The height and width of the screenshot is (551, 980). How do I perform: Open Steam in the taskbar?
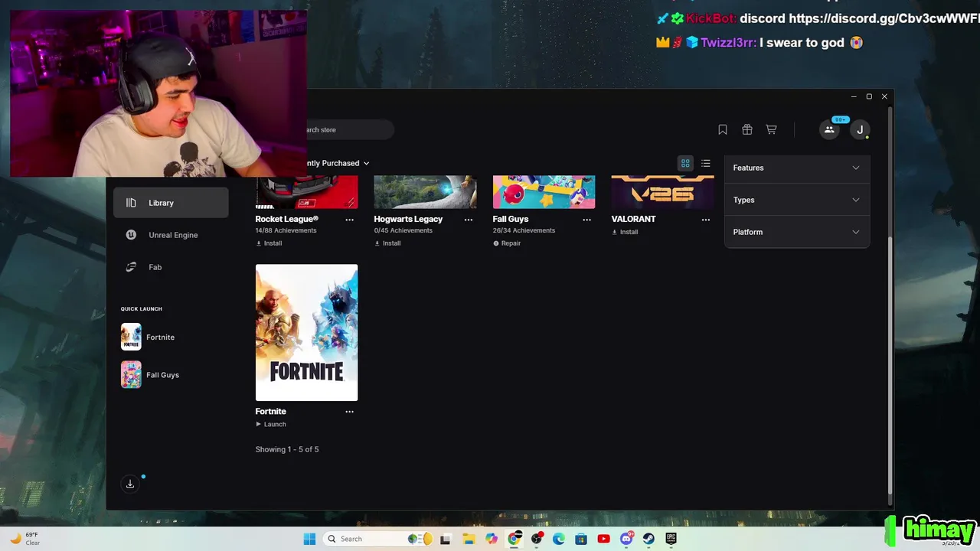(648, 539)
